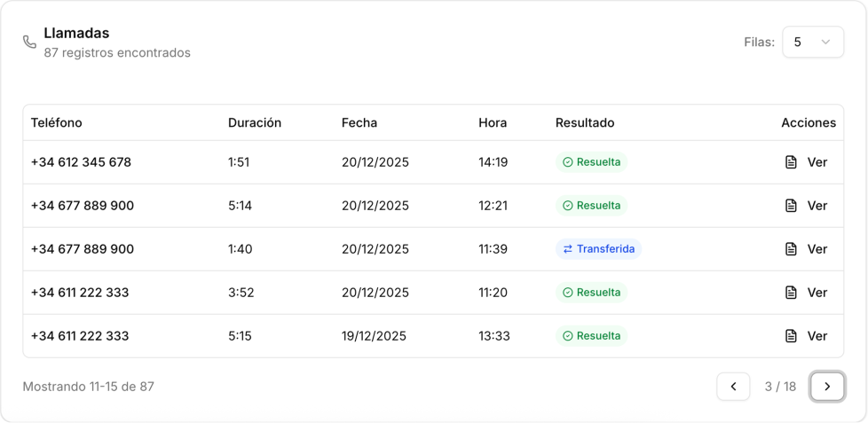The width and height of the screenshot is (868, 423).
Task: Click the Resultado column header
Action: pos(585,123)
